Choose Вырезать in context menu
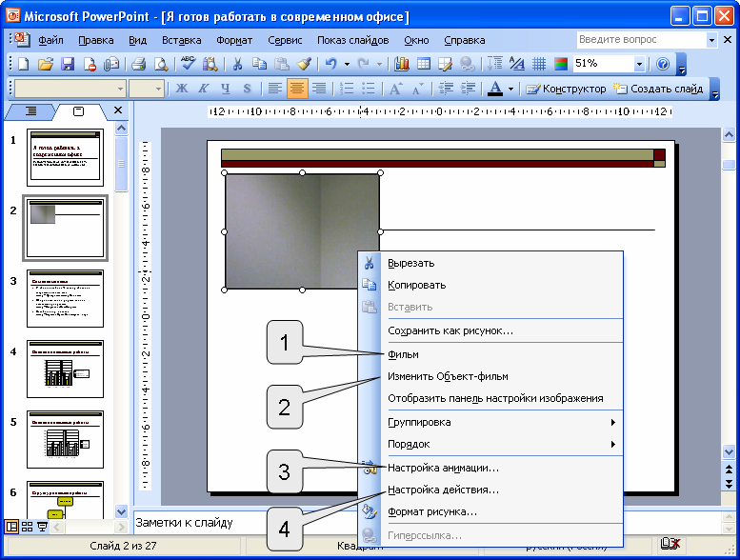 (490, 263)
